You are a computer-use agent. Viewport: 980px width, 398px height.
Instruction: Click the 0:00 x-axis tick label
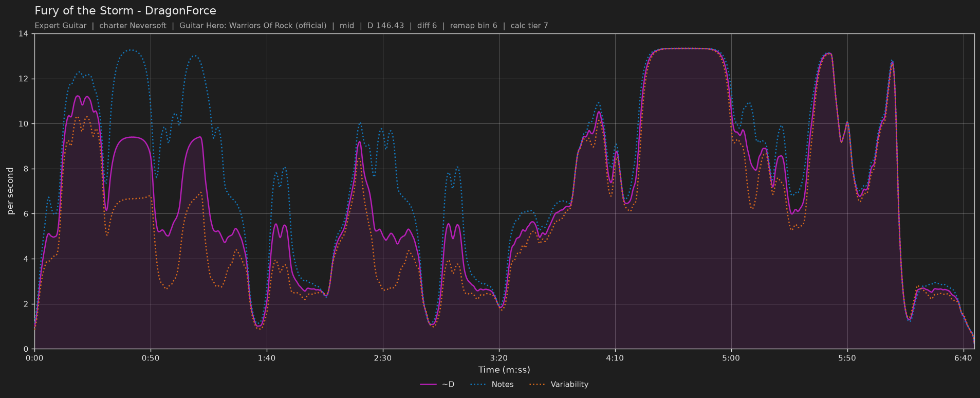pos(34,358)
